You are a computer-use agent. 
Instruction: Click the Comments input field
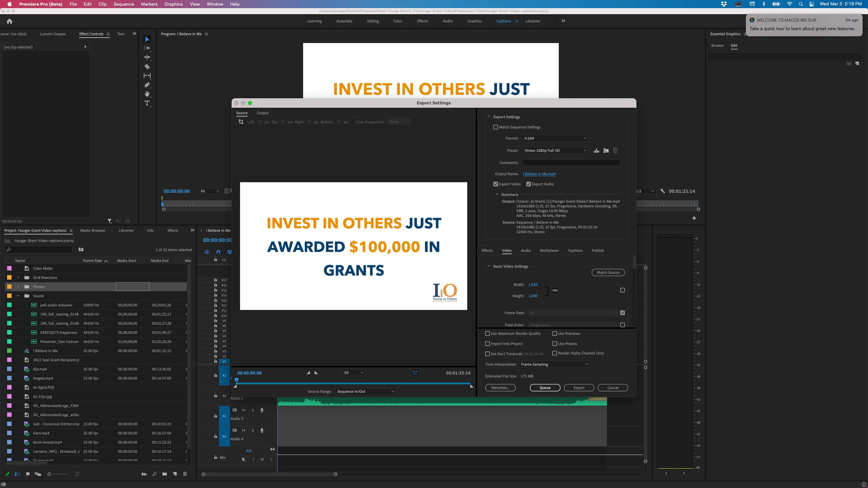[571, 163]
